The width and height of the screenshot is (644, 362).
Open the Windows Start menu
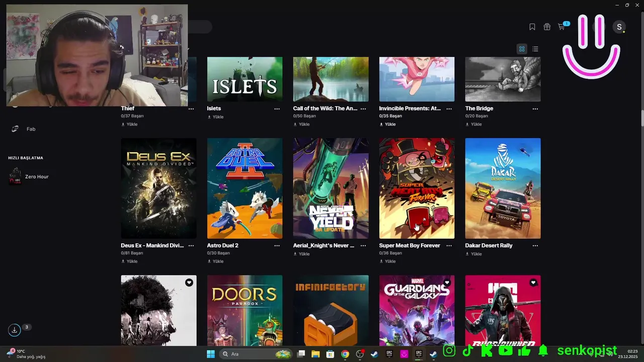click(x=210, y=354)
